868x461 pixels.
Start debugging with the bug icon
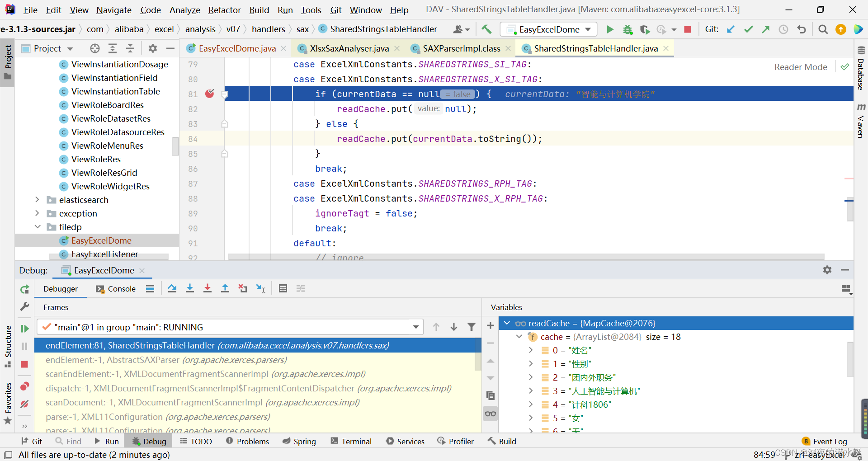point(627,29)
